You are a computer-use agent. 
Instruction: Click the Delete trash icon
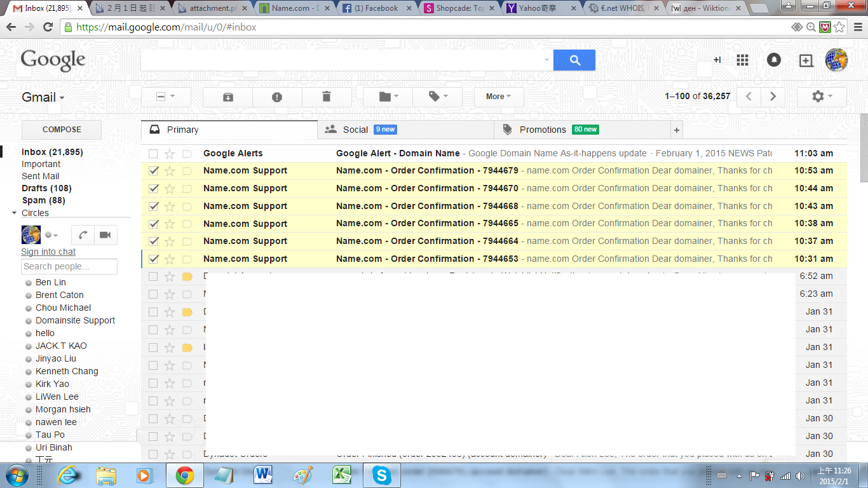327,97
